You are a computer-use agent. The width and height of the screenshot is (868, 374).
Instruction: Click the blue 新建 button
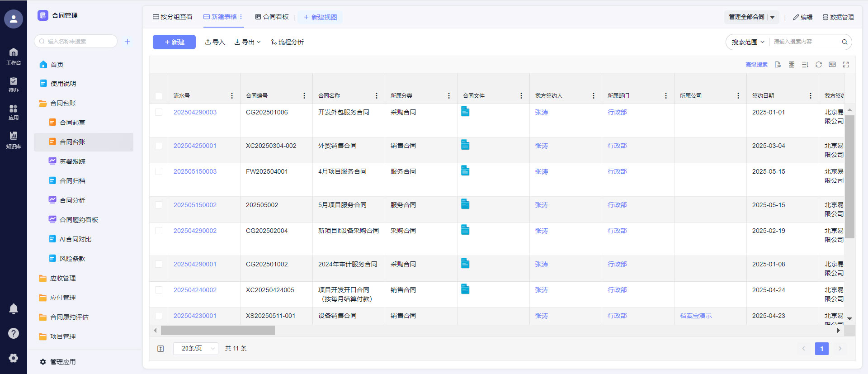pos(174,42)
